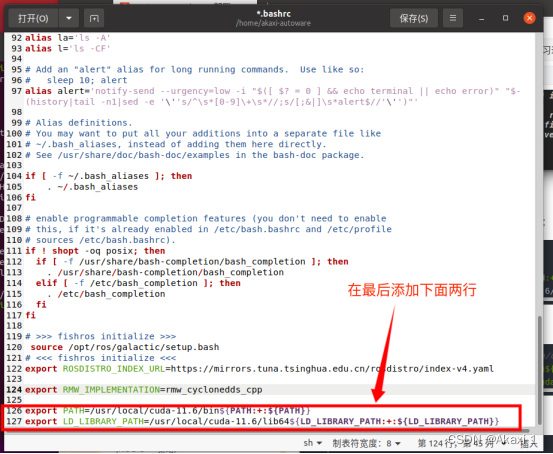Screen dimensions: 553x454
Task: Click the horizontal scrollbar at bottom
Action: 266,431
